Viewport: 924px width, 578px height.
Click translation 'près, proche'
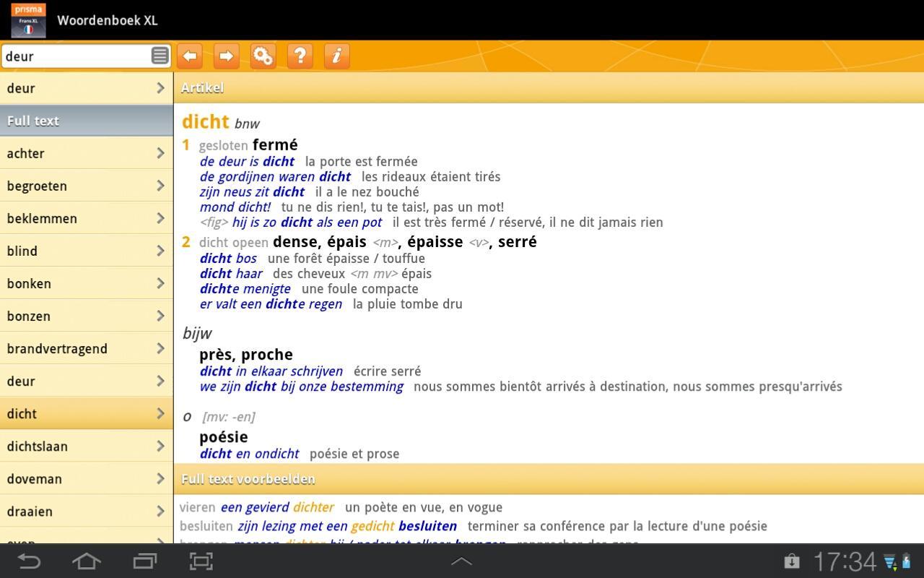[x=246, y=354]
